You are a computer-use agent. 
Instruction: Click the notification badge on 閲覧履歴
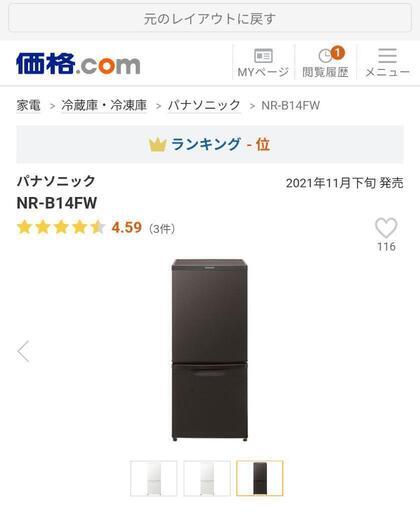click(x=338, y=52)
